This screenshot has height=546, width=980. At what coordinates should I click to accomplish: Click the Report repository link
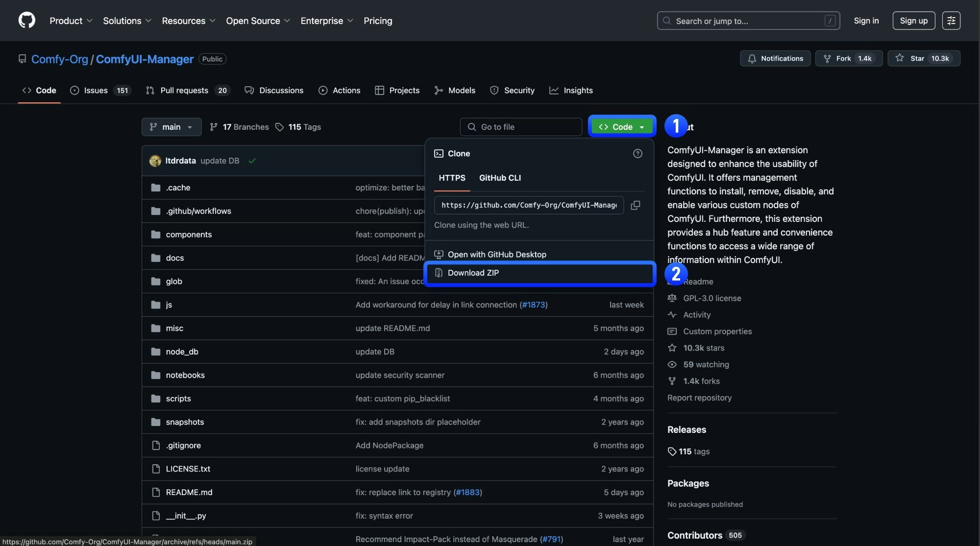pos(699,398)
